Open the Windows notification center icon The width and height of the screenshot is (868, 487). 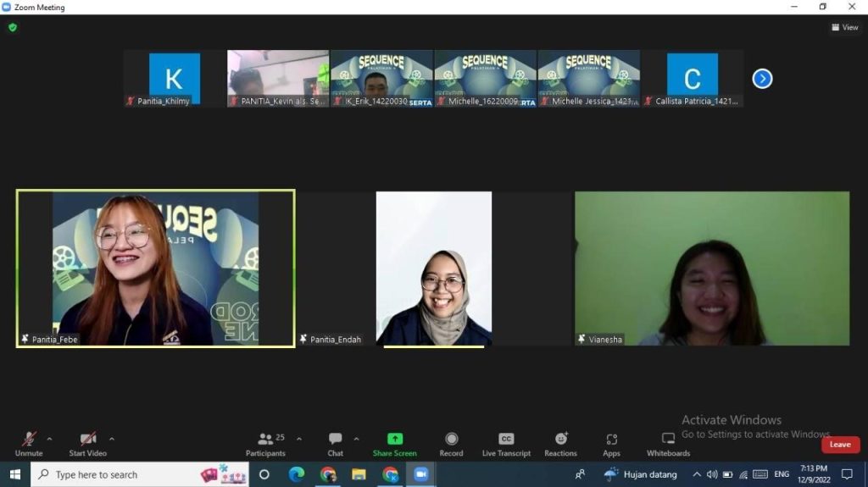coord(847,474)
